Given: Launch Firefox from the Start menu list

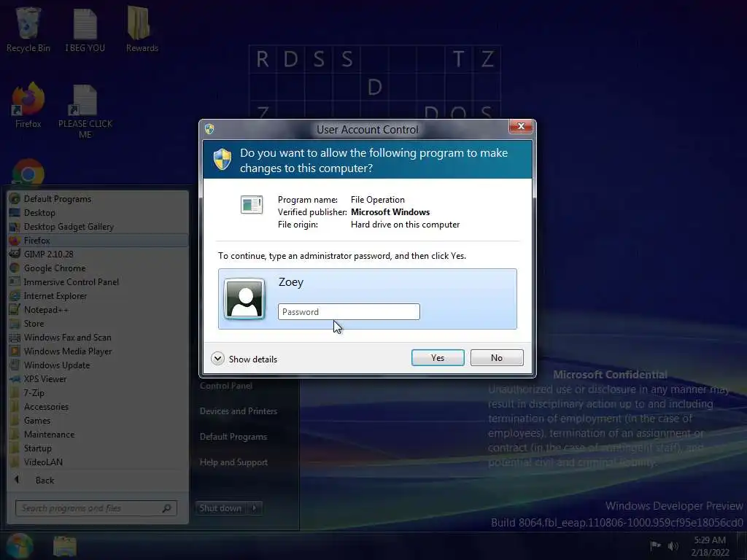Looking at the screenshot, I should pyautogui.click(x=98, y=241).
